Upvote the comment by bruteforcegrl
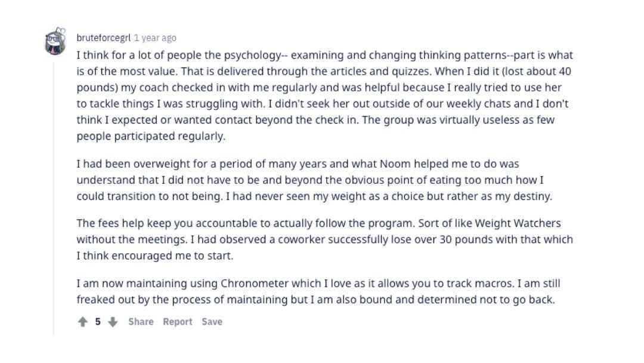 [82, 322]
